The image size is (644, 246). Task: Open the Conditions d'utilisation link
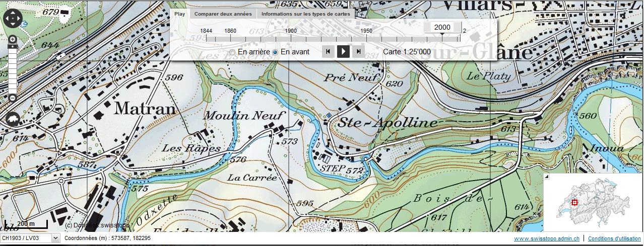tap(614, 238)
